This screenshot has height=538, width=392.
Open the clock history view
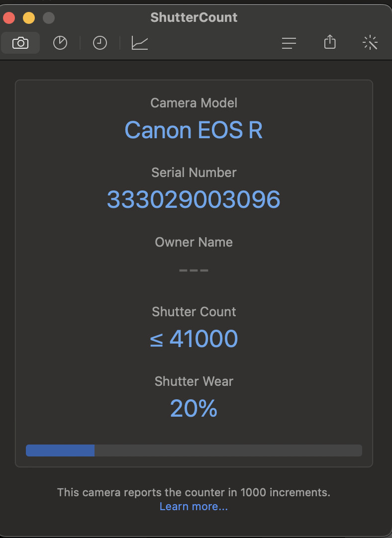[x=100, y=43]
